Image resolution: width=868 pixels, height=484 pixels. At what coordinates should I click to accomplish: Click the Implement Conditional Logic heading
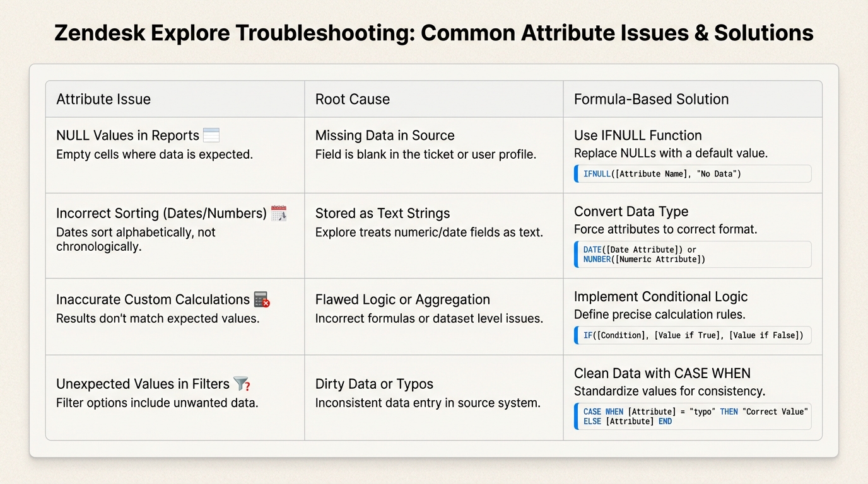point(660,297)
